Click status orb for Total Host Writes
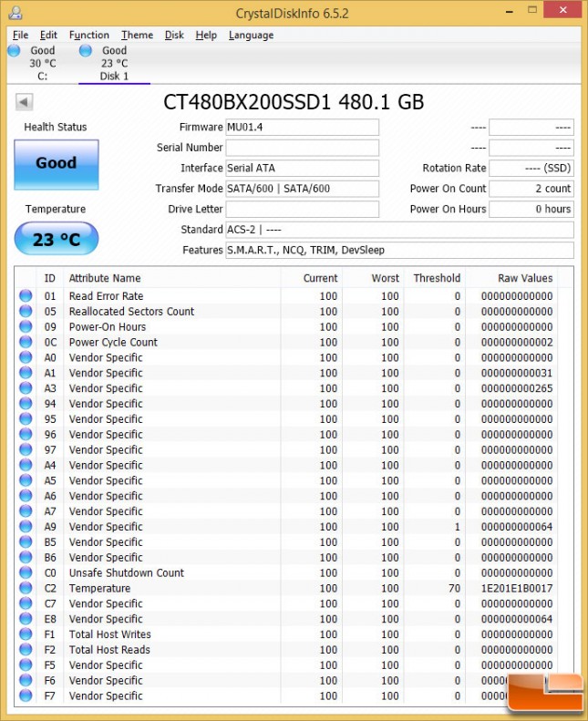 click(26, 634)
